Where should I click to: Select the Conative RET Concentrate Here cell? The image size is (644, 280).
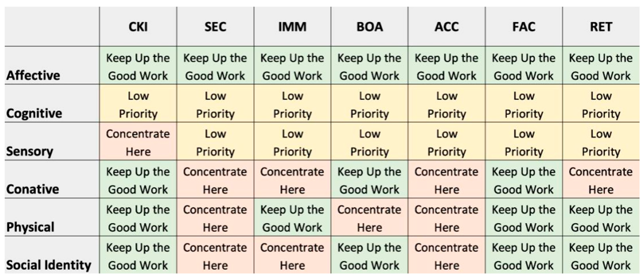601,181
